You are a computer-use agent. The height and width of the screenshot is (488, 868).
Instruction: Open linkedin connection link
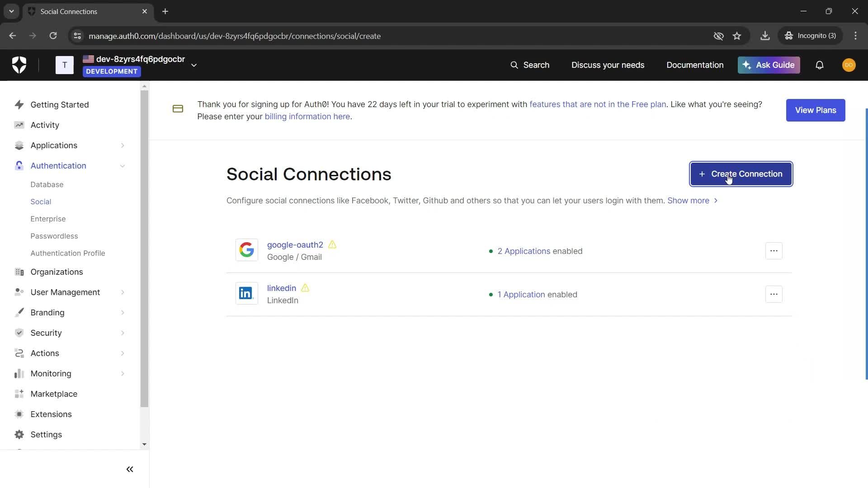tap(282, 288)
